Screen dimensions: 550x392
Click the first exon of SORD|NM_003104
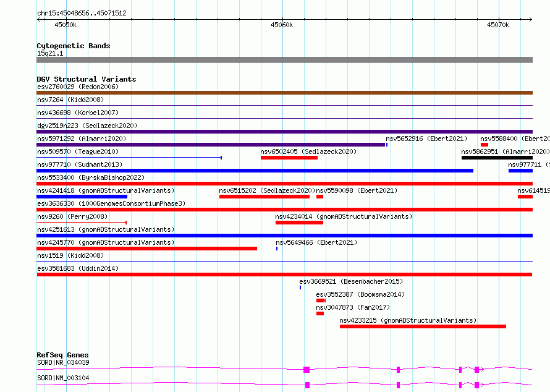(308, 385)
